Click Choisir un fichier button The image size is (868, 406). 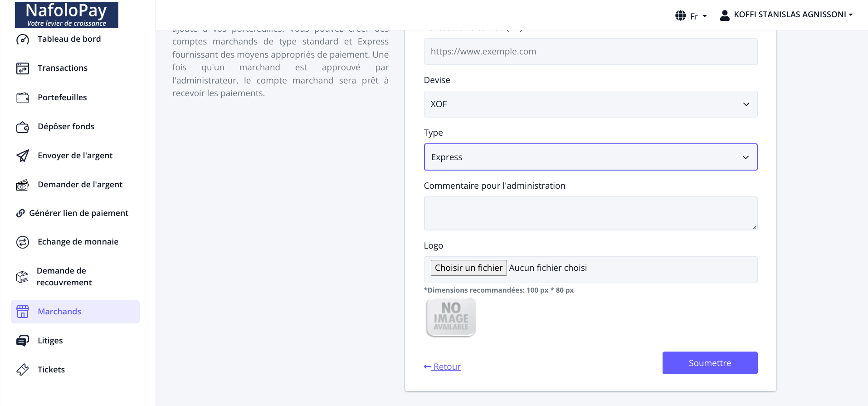[468, 268]
